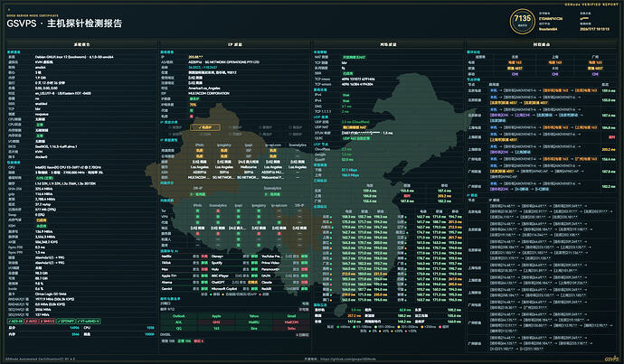The height and width of the screenshot is (364, 624).
Task: Click the GSVPS logo in bottom-right corner
Action: (x=611, y=359)
